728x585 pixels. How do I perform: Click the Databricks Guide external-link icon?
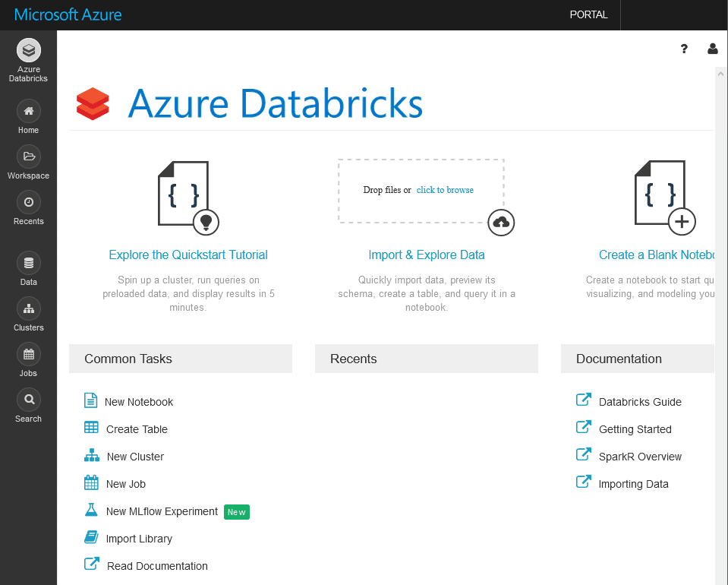[584, 400]
